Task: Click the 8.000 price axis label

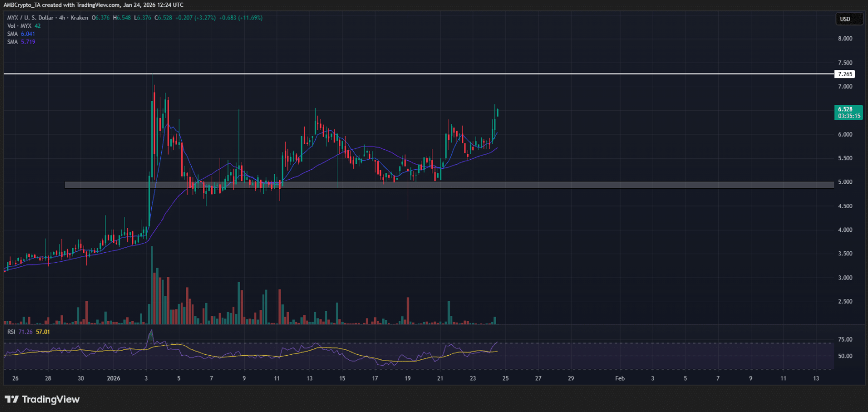Action: (x=845, y=39)
